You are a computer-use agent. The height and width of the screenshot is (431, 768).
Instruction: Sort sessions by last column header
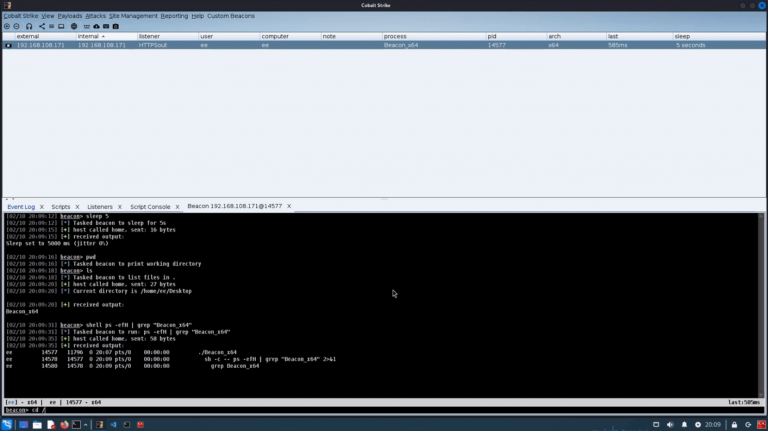pyautogui.click(x=640, y=36)
